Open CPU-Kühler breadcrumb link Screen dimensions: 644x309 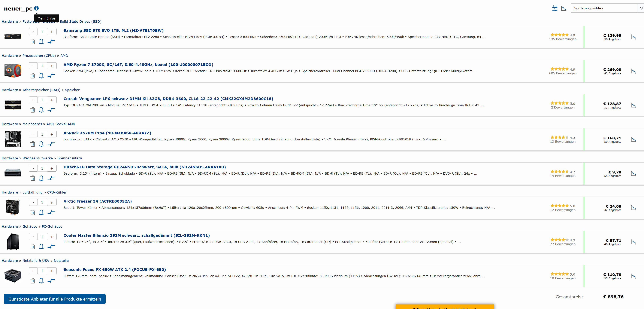57,192
